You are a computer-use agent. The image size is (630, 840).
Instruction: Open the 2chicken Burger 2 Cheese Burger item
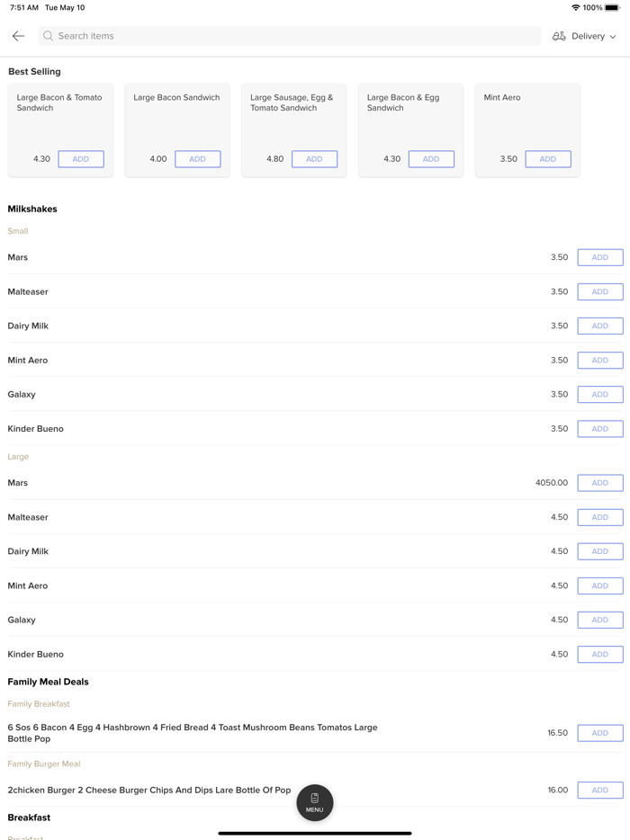pos(149,791)
